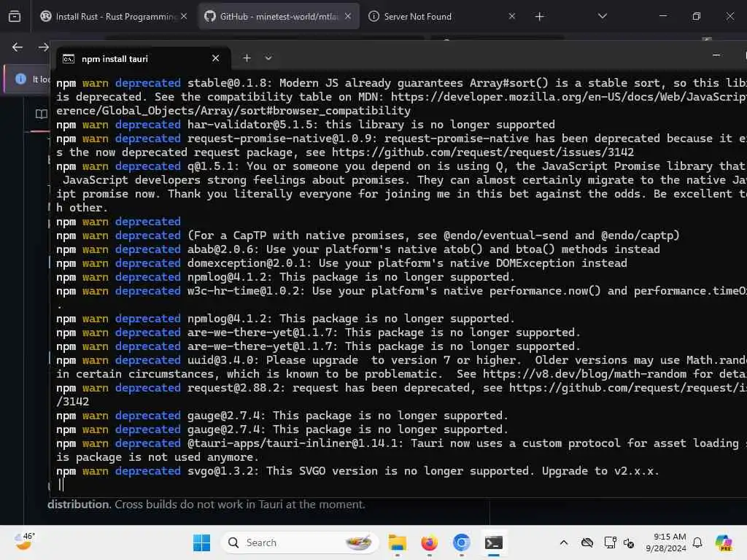The image size is (747, 560).
Task: Open the browser's list all tabs dropdown
Action: pos(603,16)
